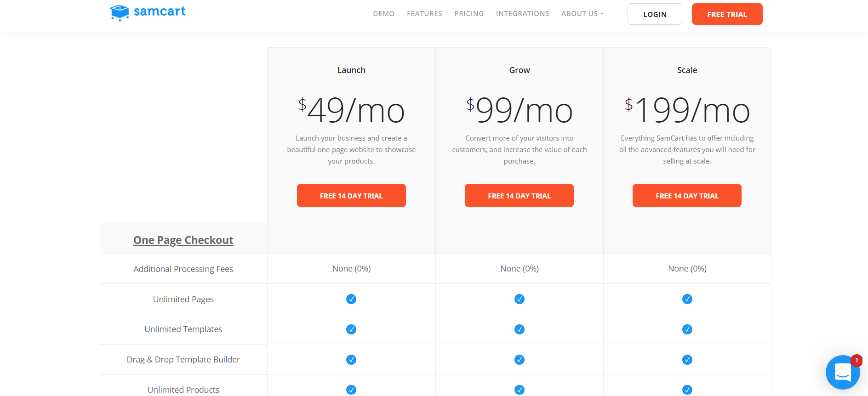868x396 pixels.
Task: Click the SamCart logo icon
Action: (x=120, y=12)
